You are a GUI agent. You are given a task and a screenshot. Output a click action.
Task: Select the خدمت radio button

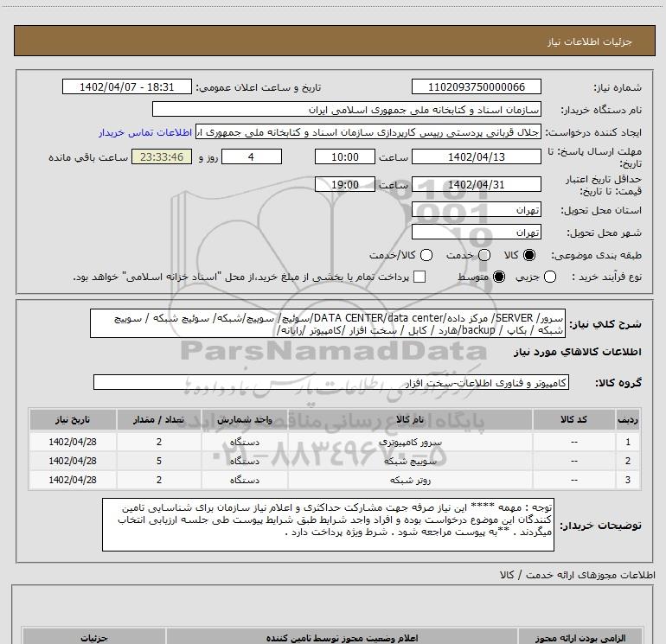pyautogui.click(x=484, y=255)
